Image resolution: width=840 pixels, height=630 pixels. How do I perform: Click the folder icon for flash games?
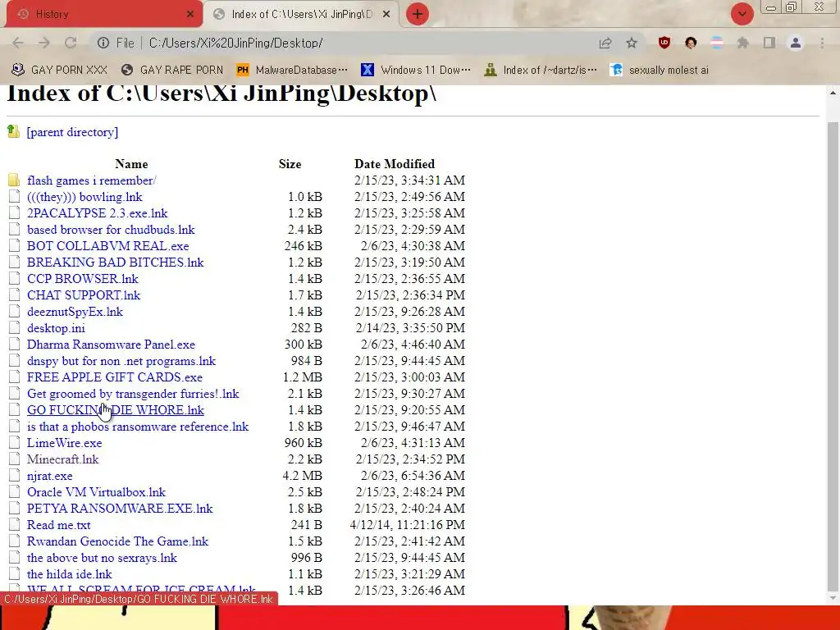coord(14,180)
